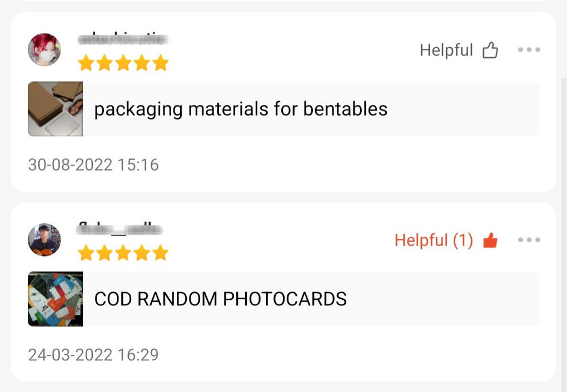Open three-dot options on the bentables review
The width and height of the screenshot is (567, 392).
click(x=529, y=50)
